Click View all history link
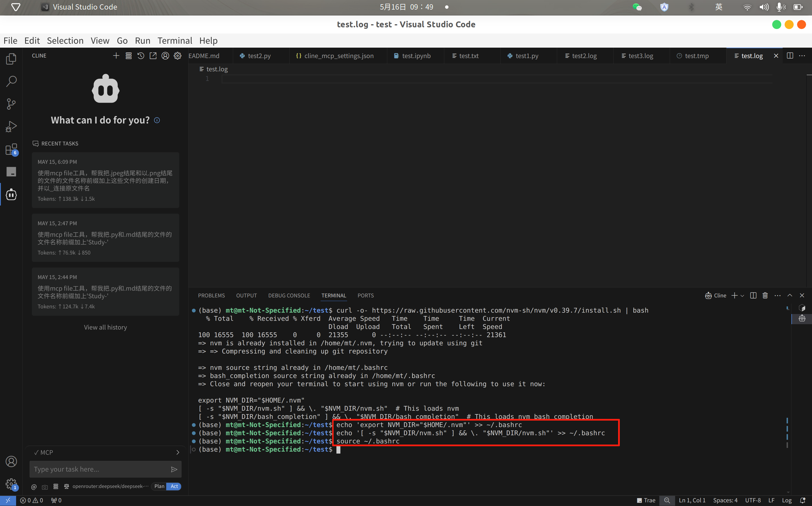This screenshot has width=812, height=506. click(x=105, y=327)
